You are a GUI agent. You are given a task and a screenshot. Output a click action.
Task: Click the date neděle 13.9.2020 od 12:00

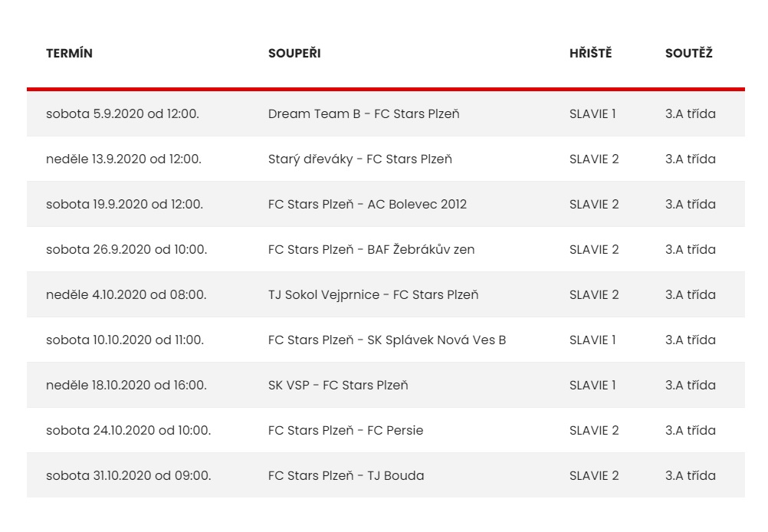[123, 159]
